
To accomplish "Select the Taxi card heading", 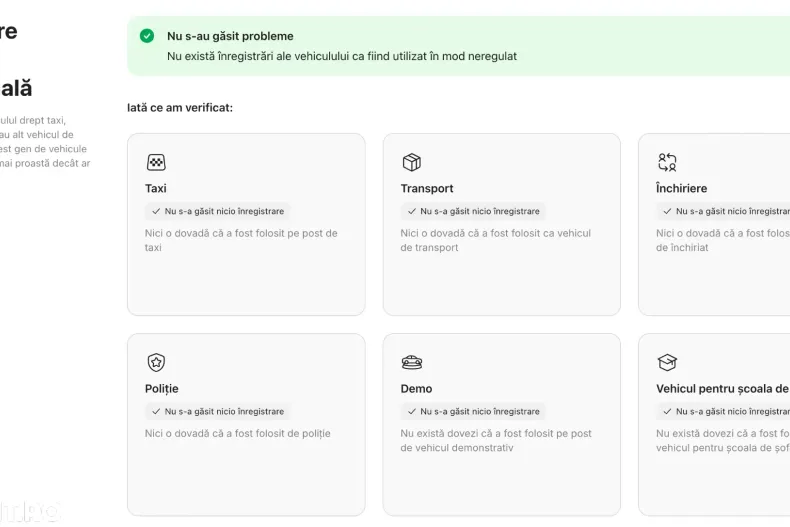I will coord(156,188).
